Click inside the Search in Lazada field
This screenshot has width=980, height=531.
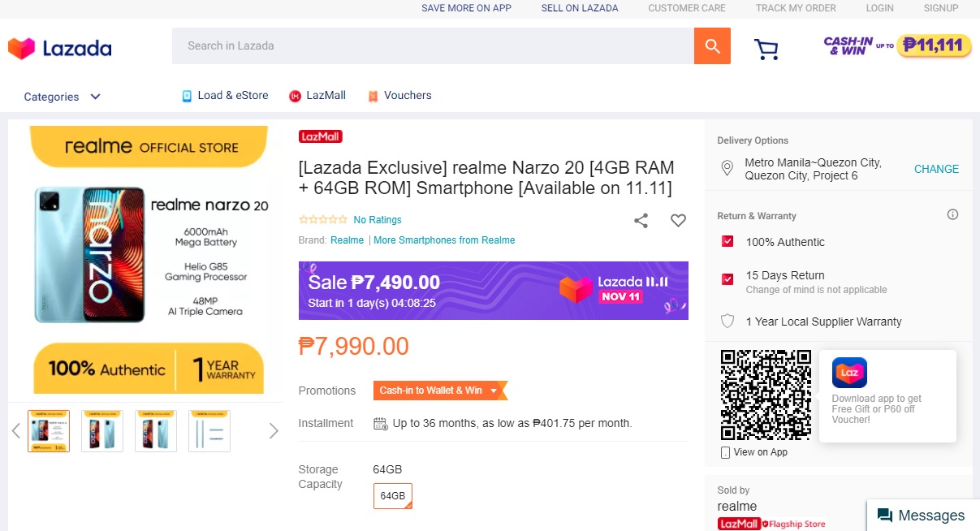[433, 46]
